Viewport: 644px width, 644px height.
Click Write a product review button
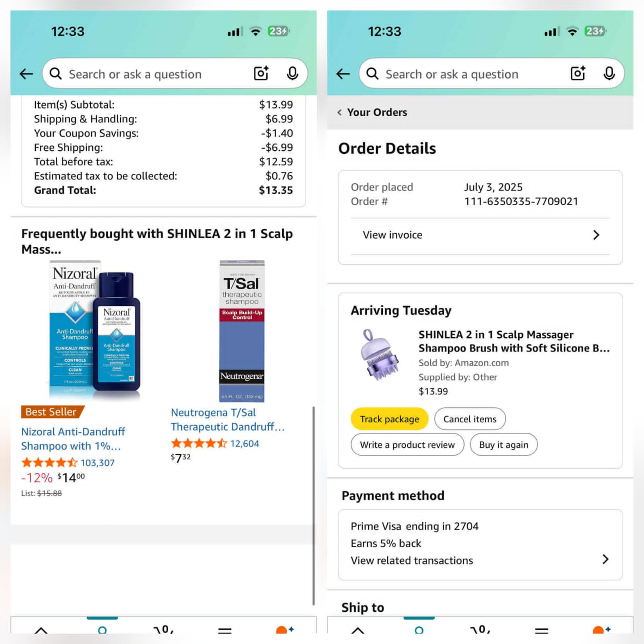[407, 445]
